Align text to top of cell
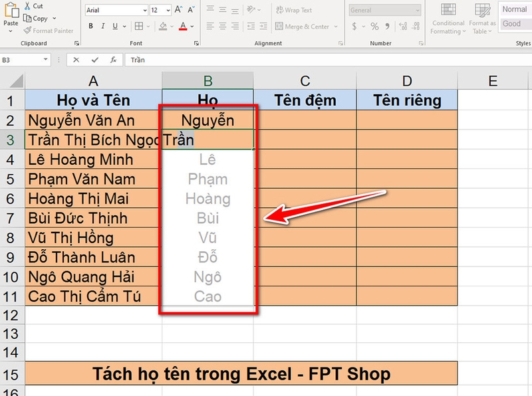The width and height of the screenshot is (532, 396). pos(210,9)
